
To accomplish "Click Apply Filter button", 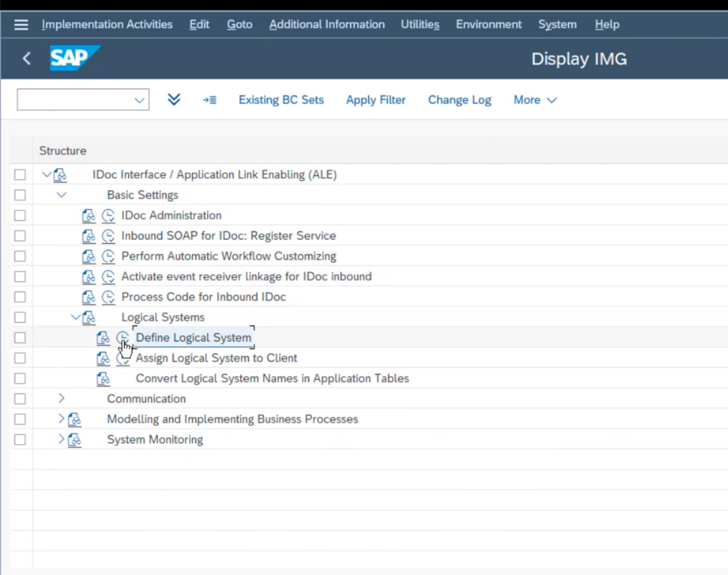I will point(376,100).
